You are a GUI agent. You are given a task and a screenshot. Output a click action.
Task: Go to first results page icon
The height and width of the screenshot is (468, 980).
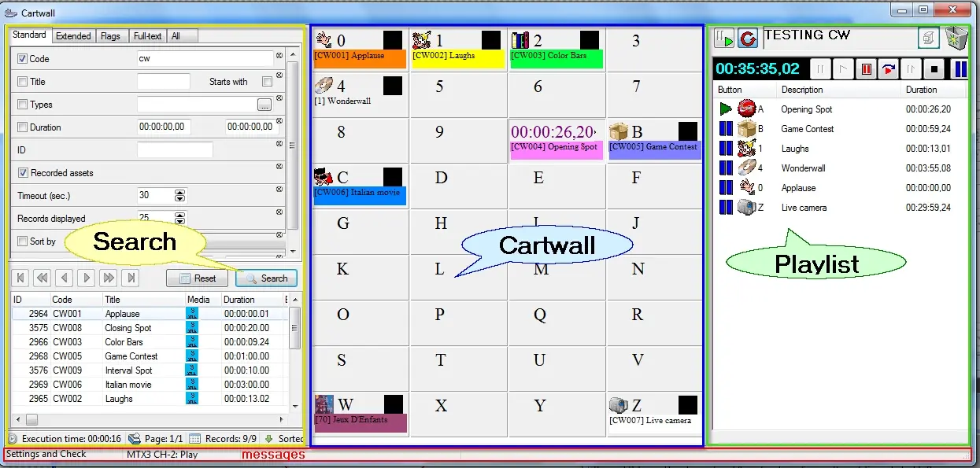click(x=21, y=278)
